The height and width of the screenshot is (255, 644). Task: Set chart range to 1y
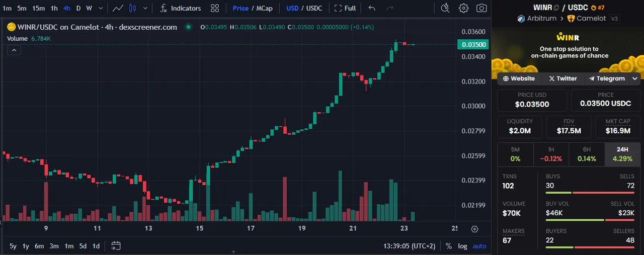pos(26,246)
